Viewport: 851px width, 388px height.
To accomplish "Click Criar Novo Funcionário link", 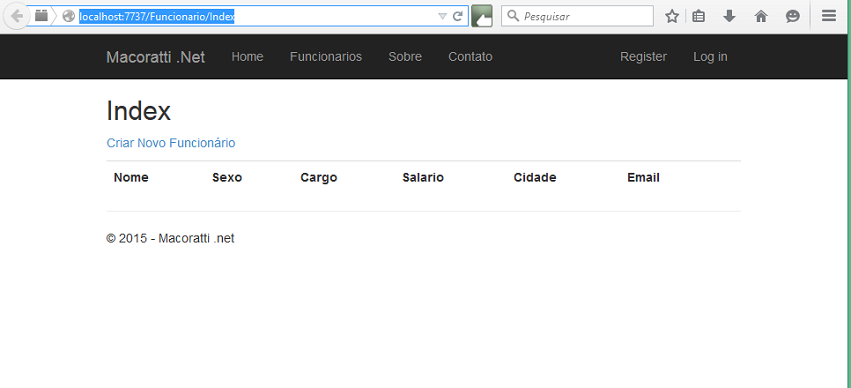I will click(170, 143).
